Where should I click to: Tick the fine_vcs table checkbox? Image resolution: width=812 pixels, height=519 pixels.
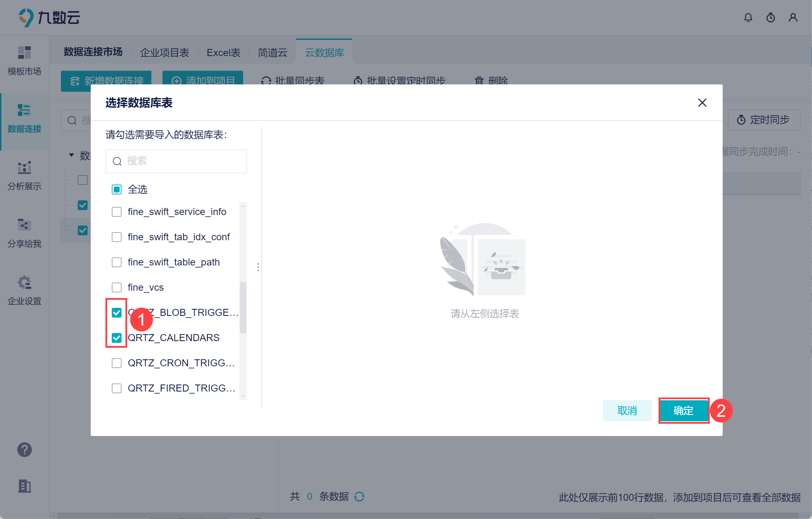coord(117,288)
